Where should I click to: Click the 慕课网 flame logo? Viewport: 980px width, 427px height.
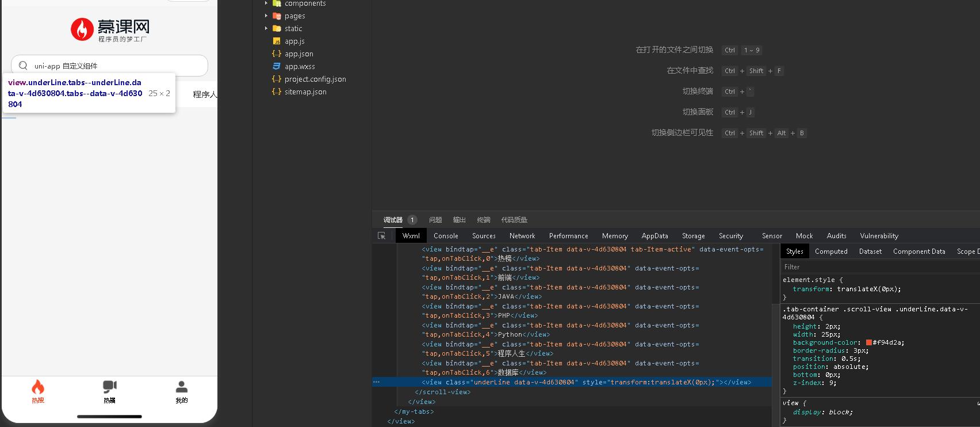tap(82, 29)
